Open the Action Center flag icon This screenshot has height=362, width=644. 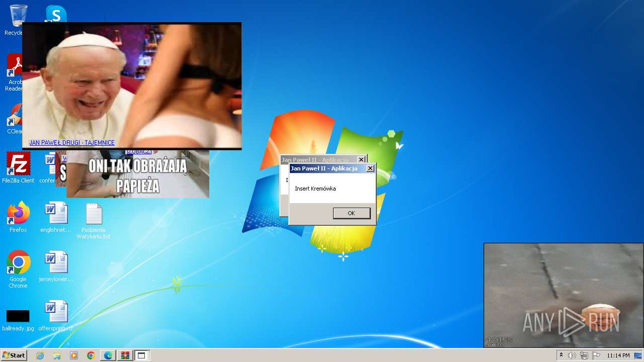point(596,355)
